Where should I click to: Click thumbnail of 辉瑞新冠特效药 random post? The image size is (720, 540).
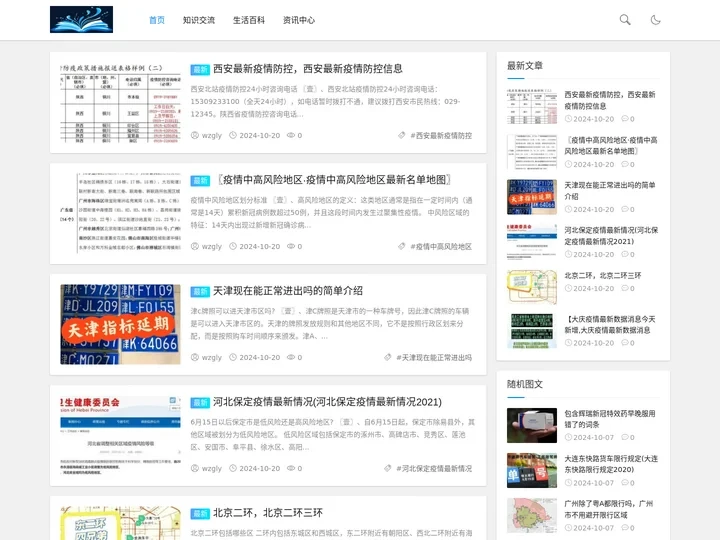pyautogui.click(x=532, y=425)
